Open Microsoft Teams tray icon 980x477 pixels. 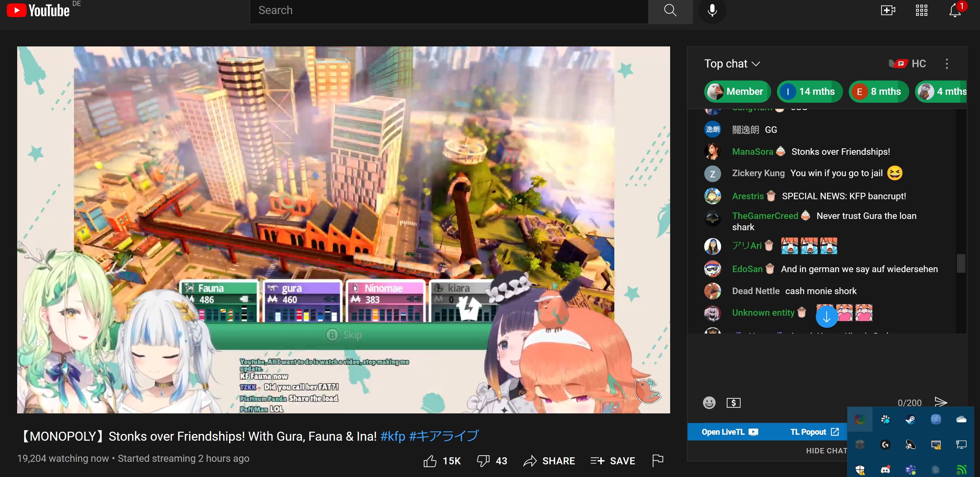[x=910, y=470]
